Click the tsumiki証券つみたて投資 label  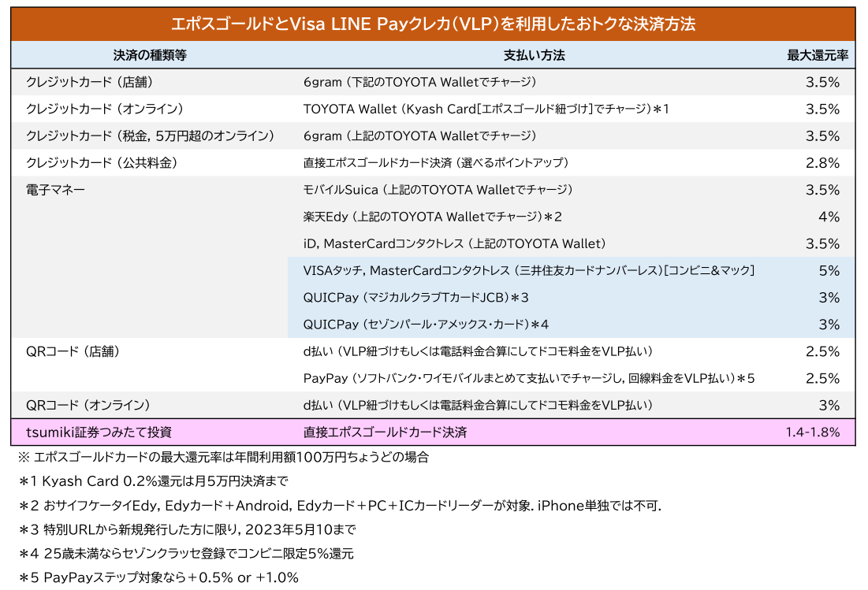click(99, 432)
